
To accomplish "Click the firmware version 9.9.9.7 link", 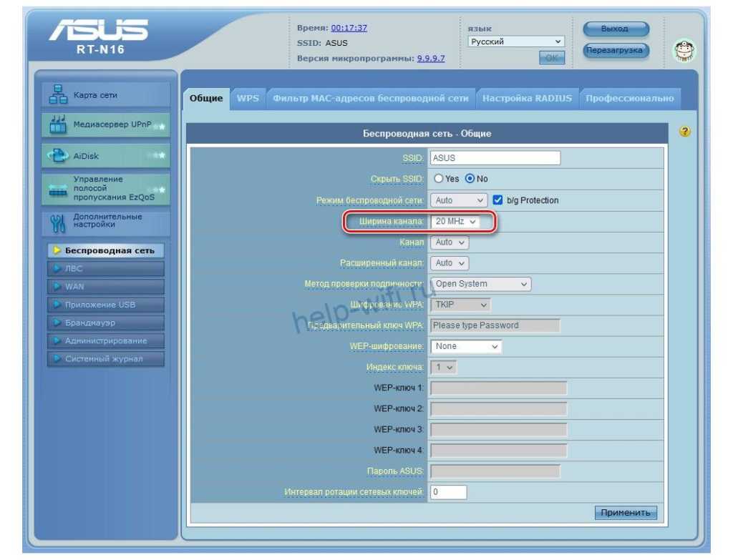I will click(x=431, y=58).
